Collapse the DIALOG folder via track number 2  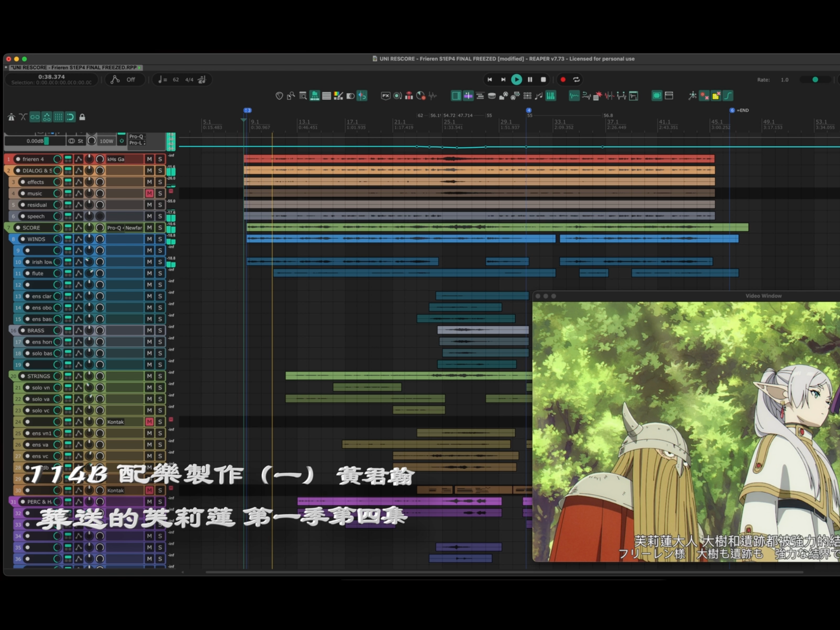(x=9, y=171)
